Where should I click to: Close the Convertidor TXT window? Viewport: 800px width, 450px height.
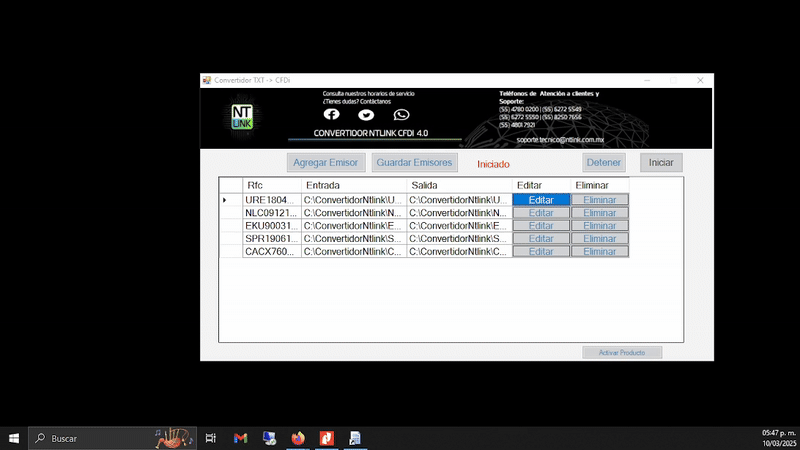[701, 80]
